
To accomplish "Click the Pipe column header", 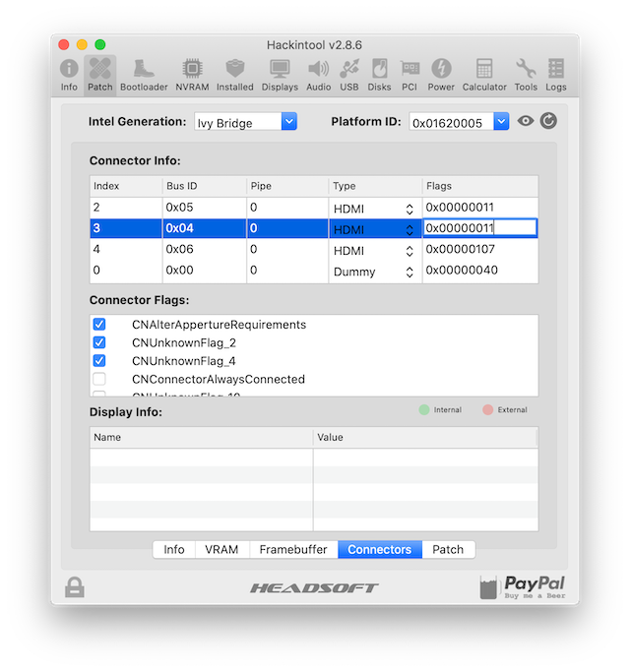I will click(x=287, y=186).
